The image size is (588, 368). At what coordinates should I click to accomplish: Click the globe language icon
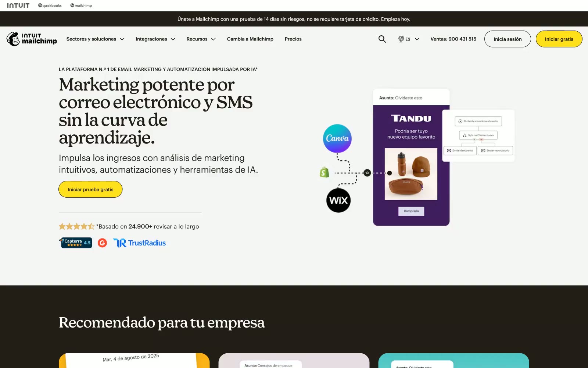[401, 39]
